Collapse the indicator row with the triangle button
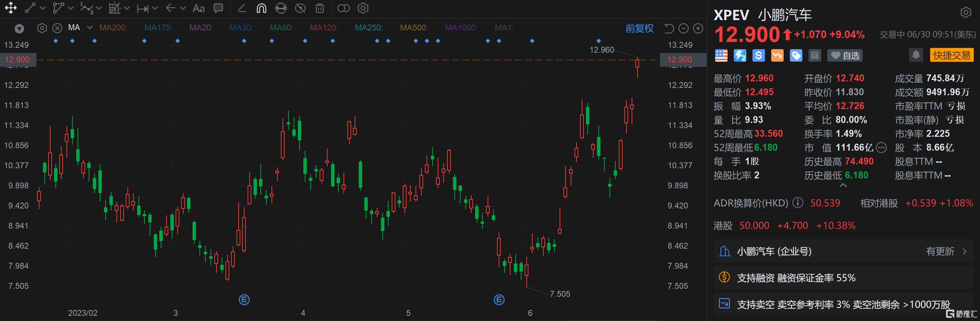The width and height of the screenshot is (980, 321). (x=19, y=28)
